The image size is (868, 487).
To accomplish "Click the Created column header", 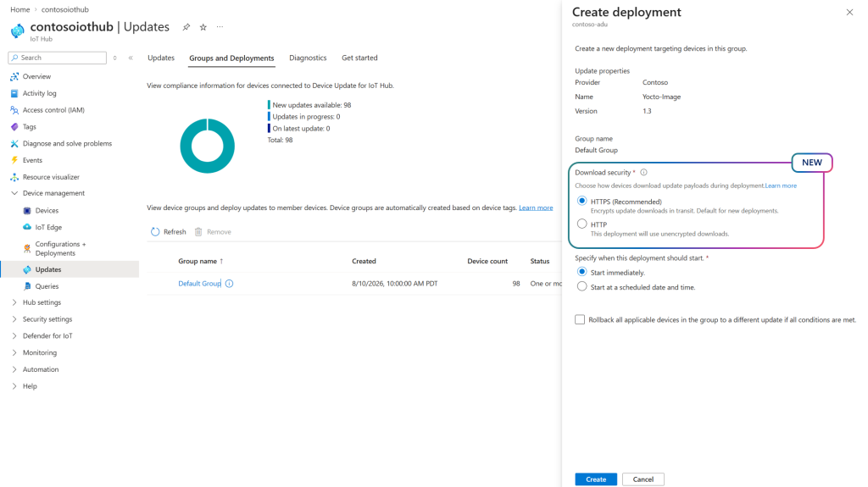I will pyautogui.click(x=364, y=261).
